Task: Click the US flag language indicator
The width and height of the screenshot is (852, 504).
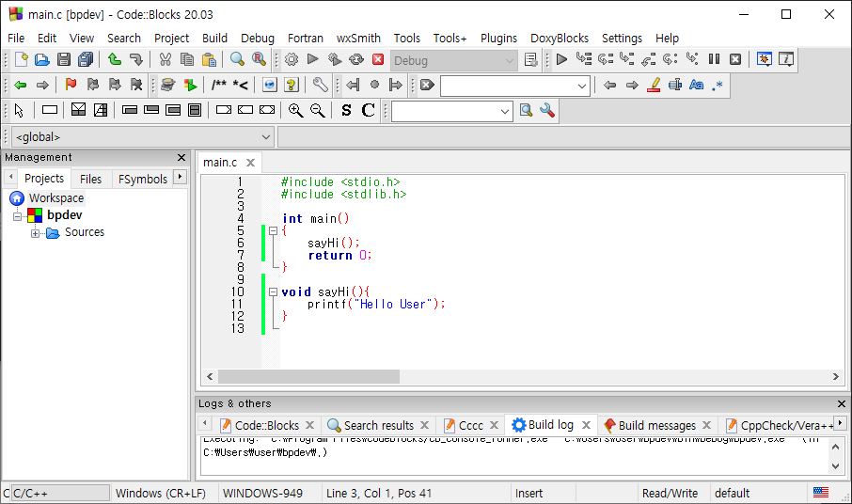Action: click(821, 493)
